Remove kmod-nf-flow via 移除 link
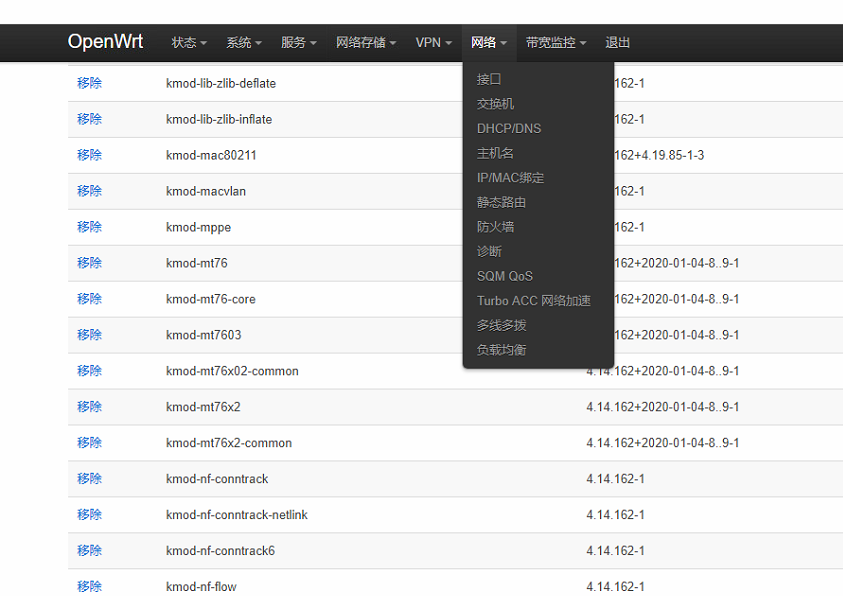 [x=89, y=586]
